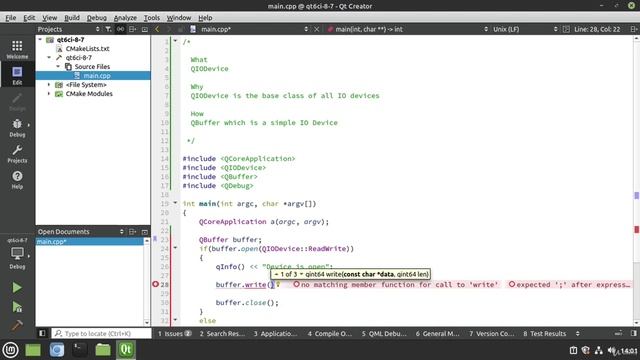Image resolution: width=640 pixels, height=360 pixels.
Task: Open CMakeLists.txt in the project tree
Action: pyautogui.click(x=87, y=49)
